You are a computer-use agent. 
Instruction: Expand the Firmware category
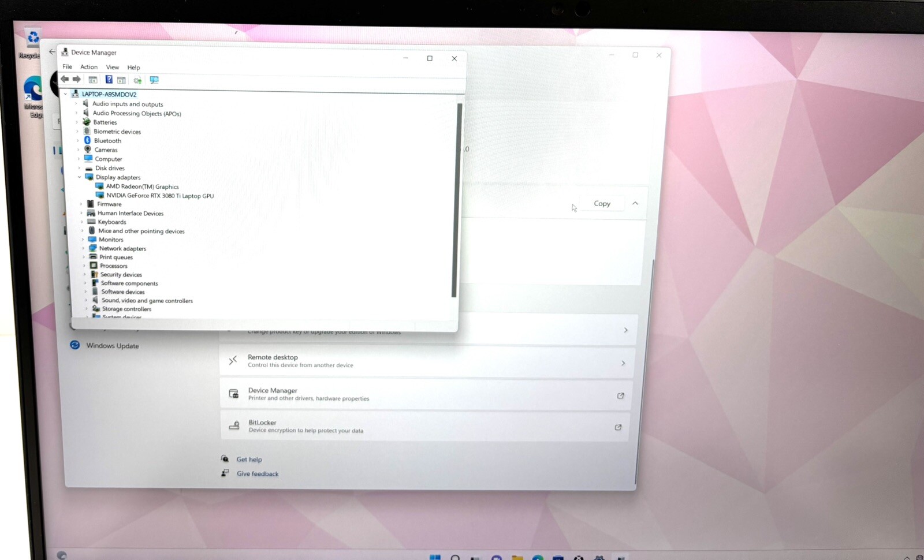click(x=81, y=204)
